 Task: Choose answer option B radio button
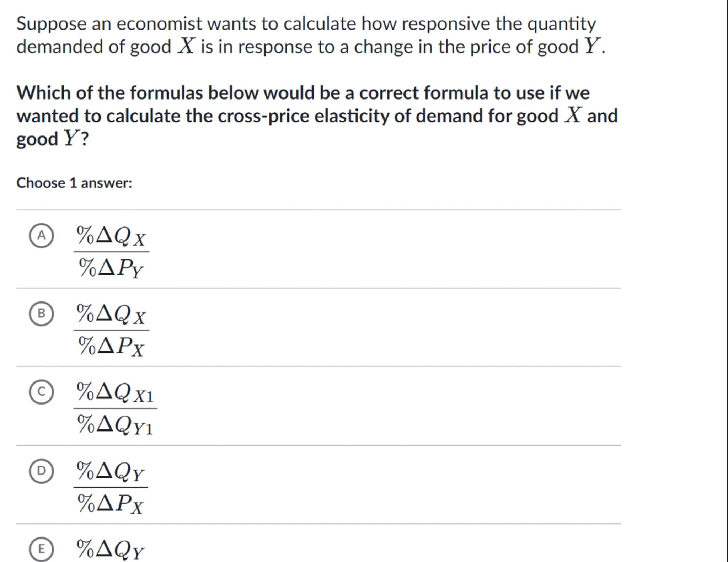42,314
